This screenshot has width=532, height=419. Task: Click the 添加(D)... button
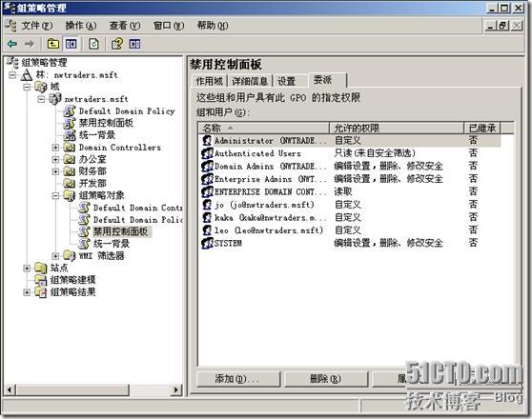coord(238,379)
